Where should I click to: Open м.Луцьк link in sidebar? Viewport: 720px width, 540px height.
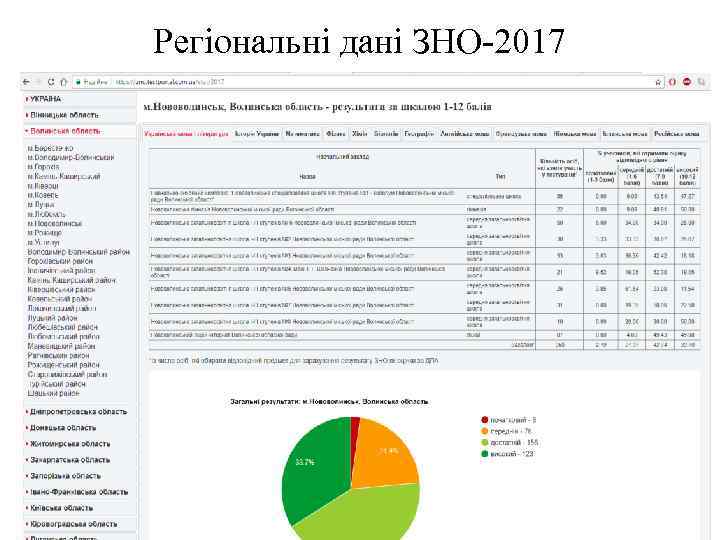pos(41,205)
